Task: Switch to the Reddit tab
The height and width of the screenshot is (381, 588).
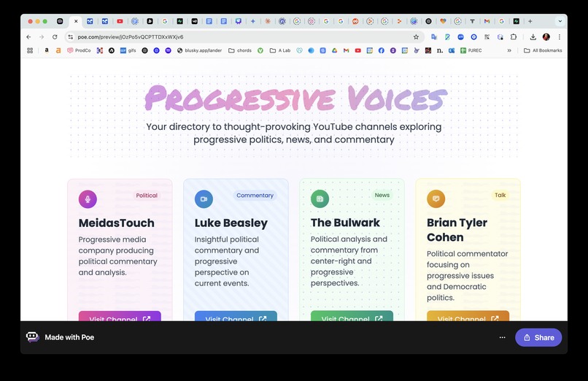Action: click(x=355, y=21)
